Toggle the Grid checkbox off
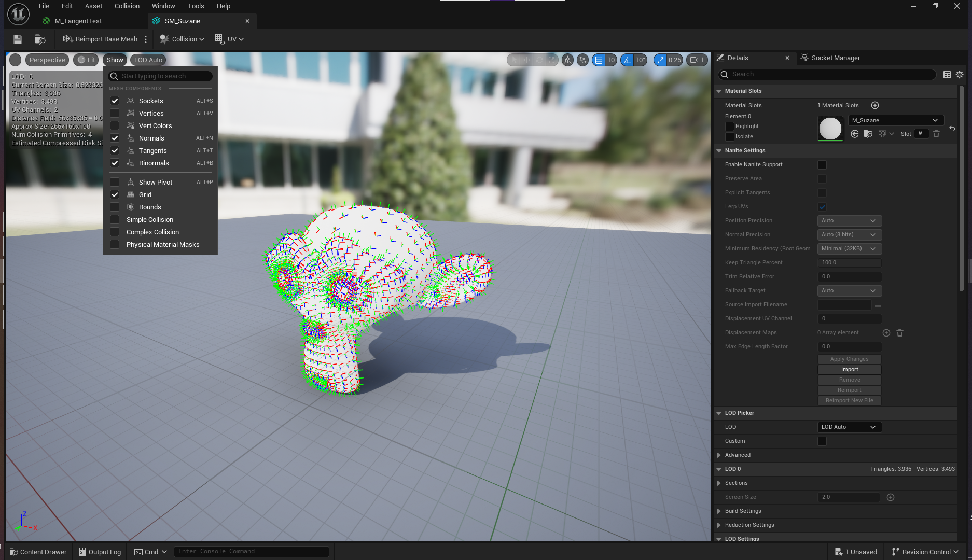972x560 pixels. [x=115, y=194]
